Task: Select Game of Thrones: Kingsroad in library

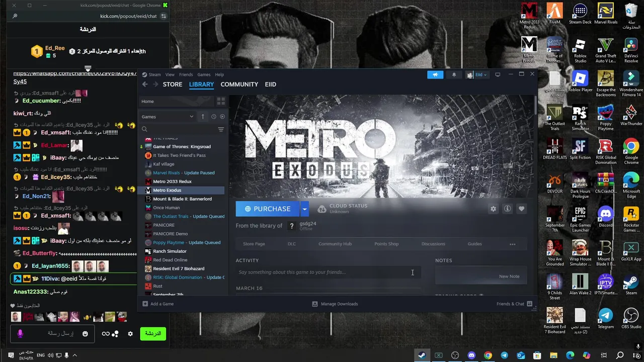Action: coord(182,146)
